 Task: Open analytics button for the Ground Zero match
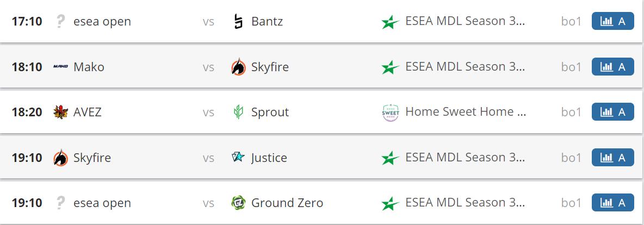(612, 203)
